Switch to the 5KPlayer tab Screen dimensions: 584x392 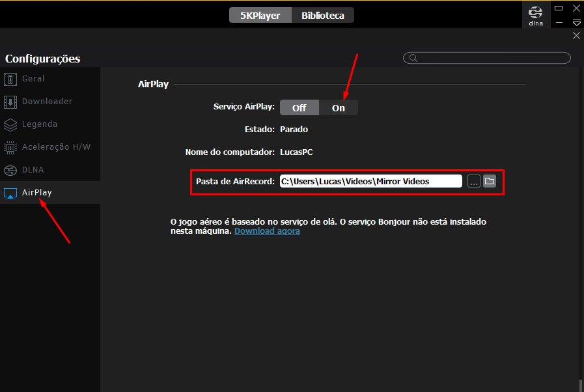260,15
